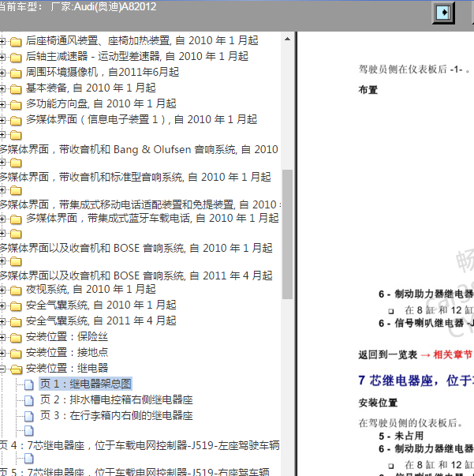Viewport: 474px width, 476px height.
Task: Click folder icon of 安全气囊系统 2011 年 4 月
Action: pos(16,322)
